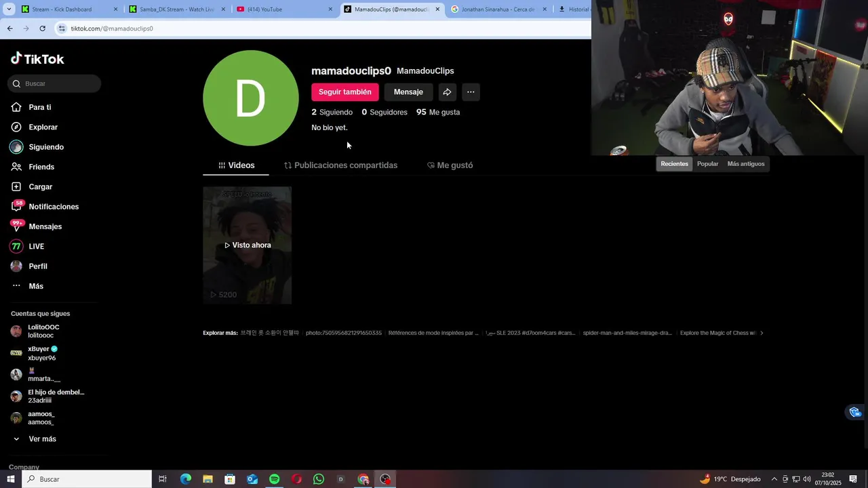Open Friends in sidebar
This screenshot has height=488, width=868.
pyautogui.click(x=32, y=167)
